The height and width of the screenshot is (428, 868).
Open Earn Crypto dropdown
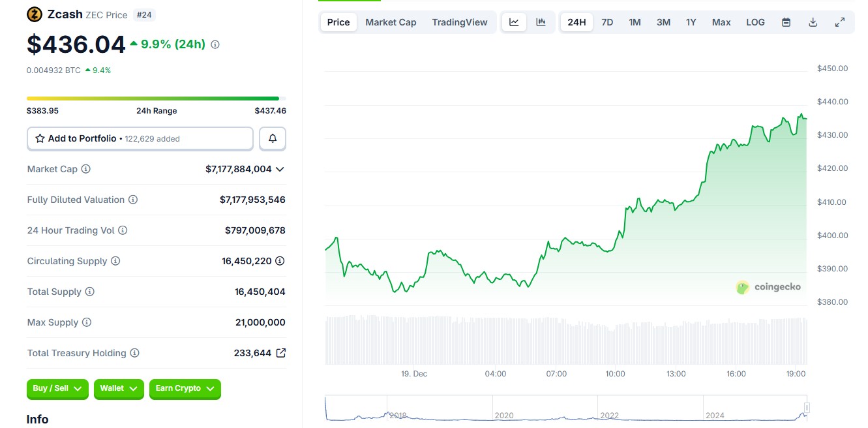pyautogui.click(x=185, y=388)
